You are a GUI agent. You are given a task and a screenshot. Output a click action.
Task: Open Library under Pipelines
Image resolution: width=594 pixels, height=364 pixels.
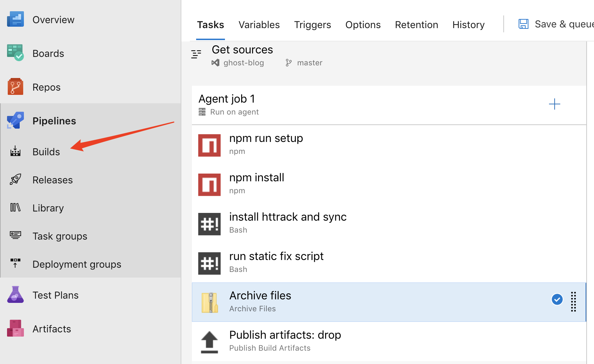(x=48, y=208)
